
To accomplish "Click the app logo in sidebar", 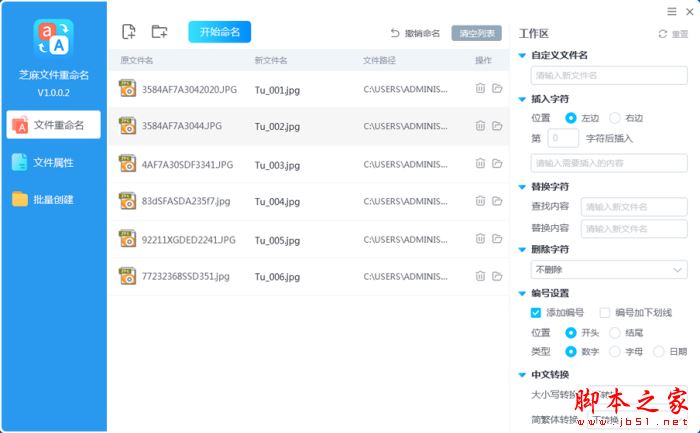I will (54, 38).
